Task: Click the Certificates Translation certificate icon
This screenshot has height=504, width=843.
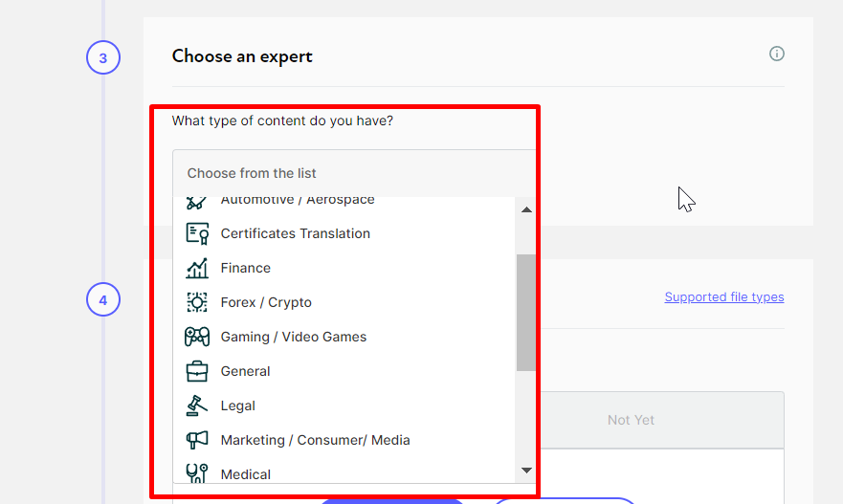Action: click(197, 233)
